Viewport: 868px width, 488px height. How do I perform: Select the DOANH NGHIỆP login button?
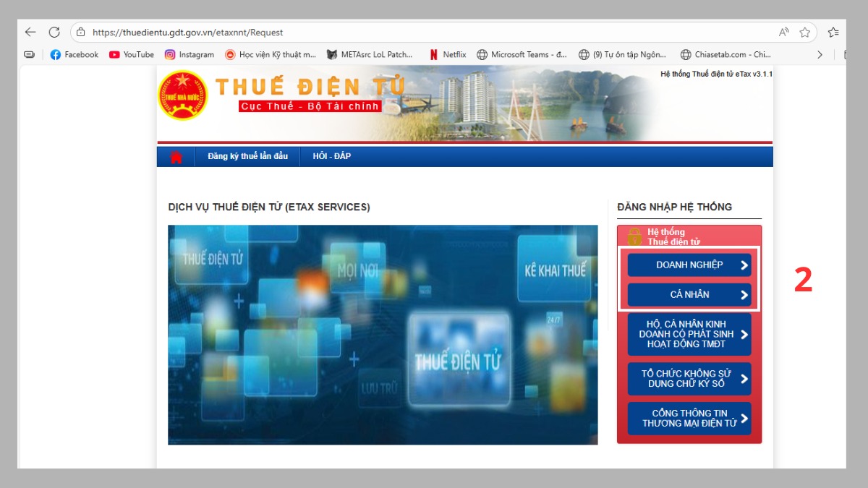[689, 265]
